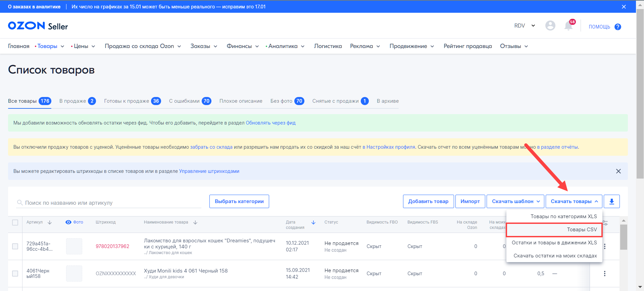The height and width of the screenshot is (291, 644).
Task: Sort by creation date arrow icon
Action: [x=313, y=223]
